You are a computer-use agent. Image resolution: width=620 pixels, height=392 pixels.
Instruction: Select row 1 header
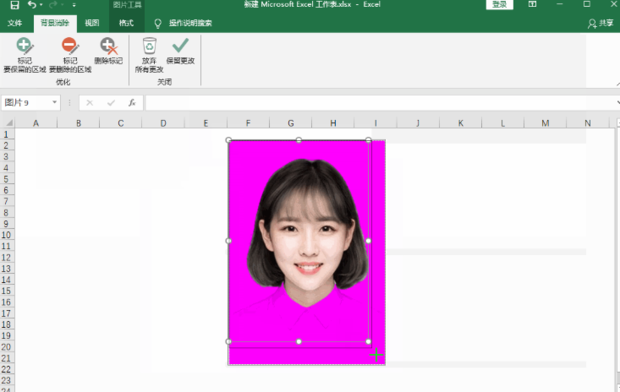click(x=7, y=134)
